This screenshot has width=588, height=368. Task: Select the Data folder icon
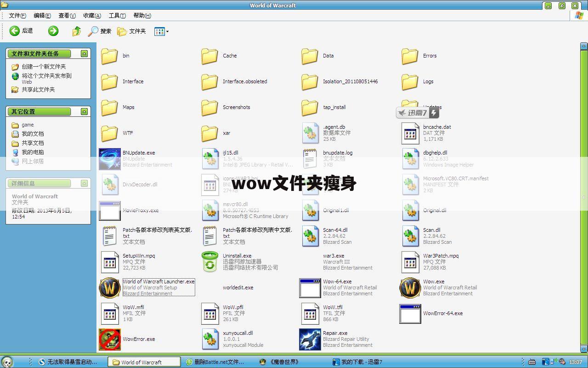pos(310,56)
